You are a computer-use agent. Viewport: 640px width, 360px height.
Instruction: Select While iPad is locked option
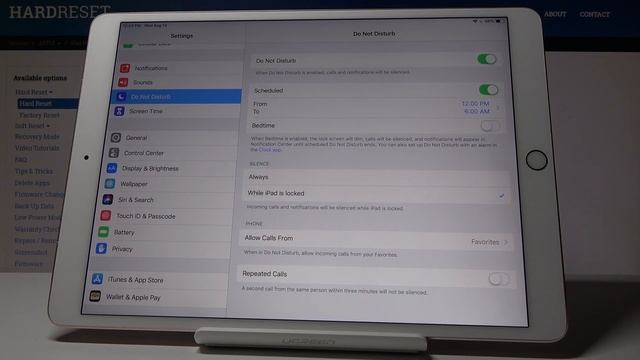pyautogui.click(x=376, y=194)
